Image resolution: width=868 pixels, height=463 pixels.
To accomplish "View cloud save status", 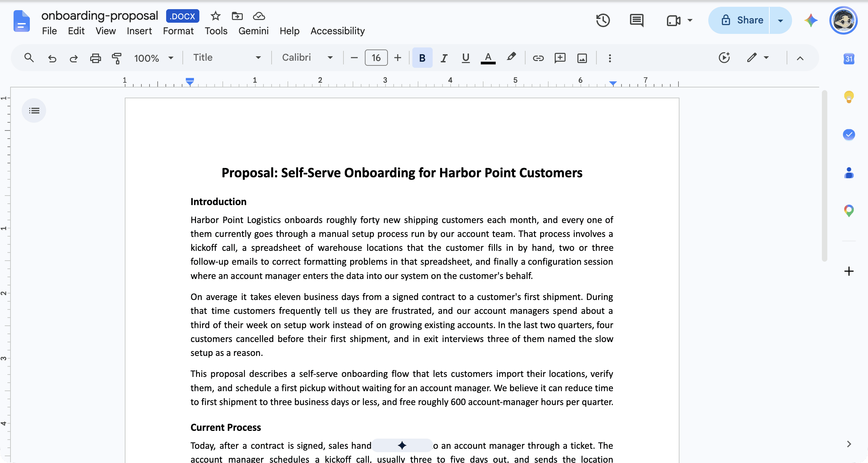I will [259, 16].
